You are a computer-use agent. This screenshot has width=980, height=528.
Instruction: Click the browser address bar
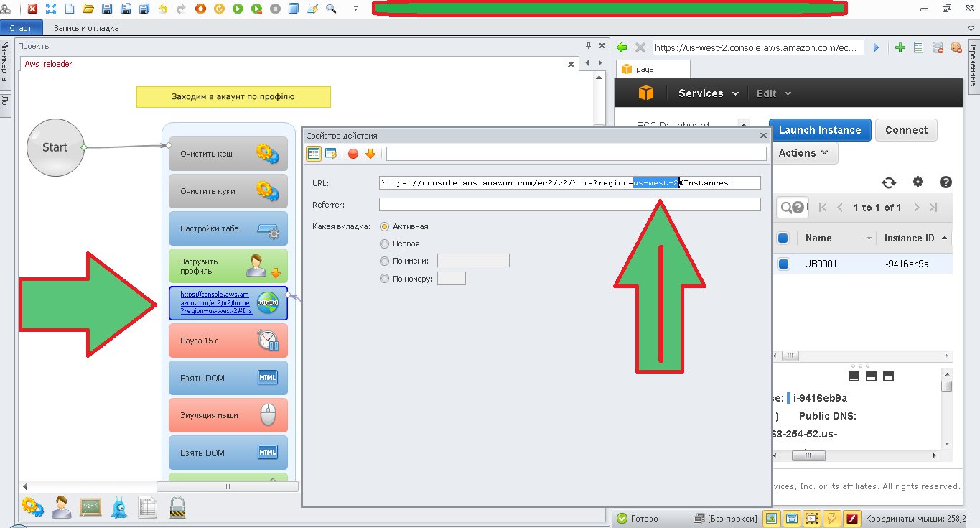point(757,47)
